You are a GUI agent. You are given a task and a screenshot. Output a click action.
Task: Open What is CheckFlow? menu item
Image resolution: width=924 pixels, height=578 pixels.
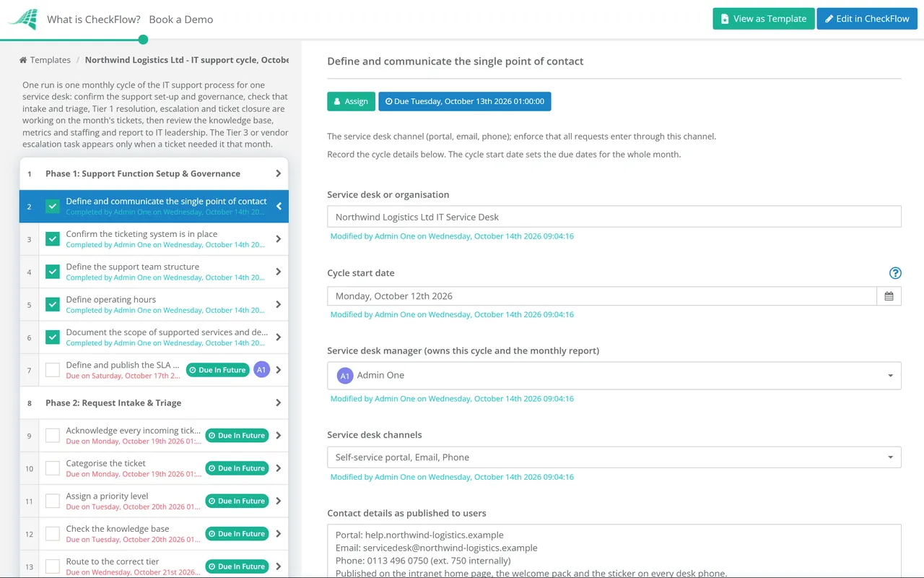click(94, 20)
